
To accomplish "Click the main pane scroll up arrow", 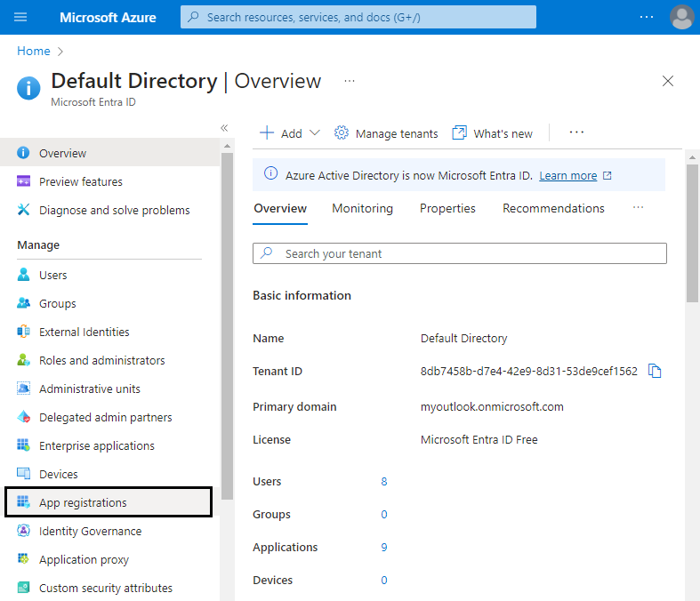I will (x=692, y=157).
